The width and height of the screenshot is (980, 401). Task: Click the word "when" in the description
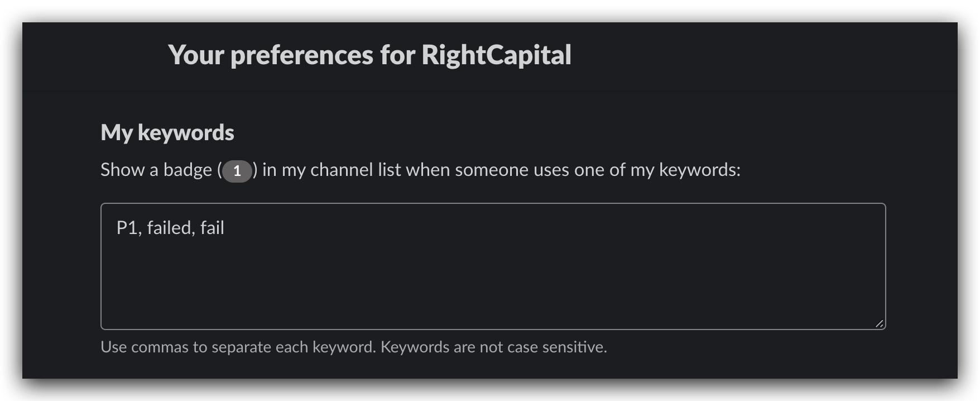pyautogui.click(x=427, y=170)
